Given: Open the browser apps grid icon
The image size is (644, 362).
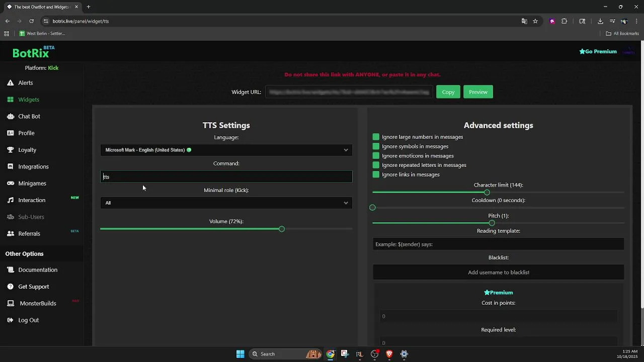Looking at the screenshot, I should 7,34.
